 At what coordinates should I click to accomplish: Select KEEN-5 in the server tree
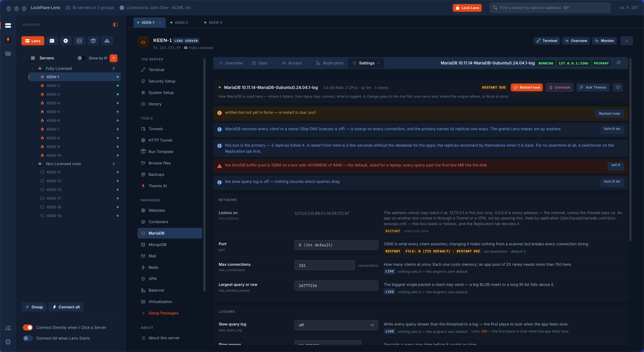tap(74, 112)
